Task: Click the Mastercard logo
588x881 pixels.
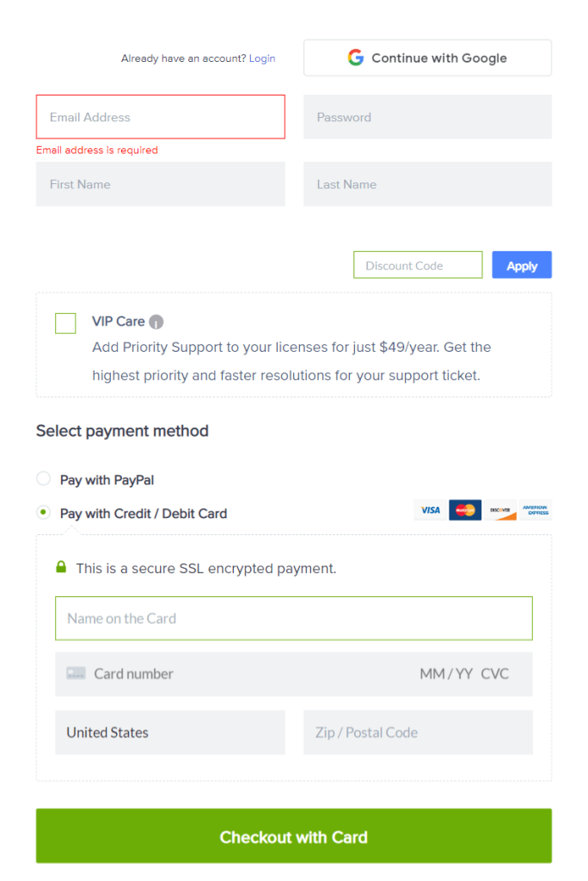Action: 465,510
